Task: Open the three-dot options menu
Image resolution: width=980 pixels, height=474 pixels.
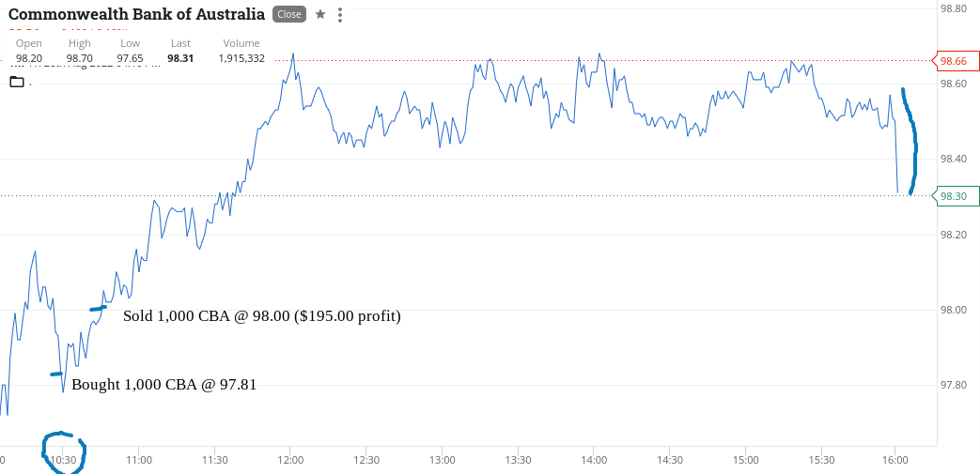Action: [x=340, y=15]
